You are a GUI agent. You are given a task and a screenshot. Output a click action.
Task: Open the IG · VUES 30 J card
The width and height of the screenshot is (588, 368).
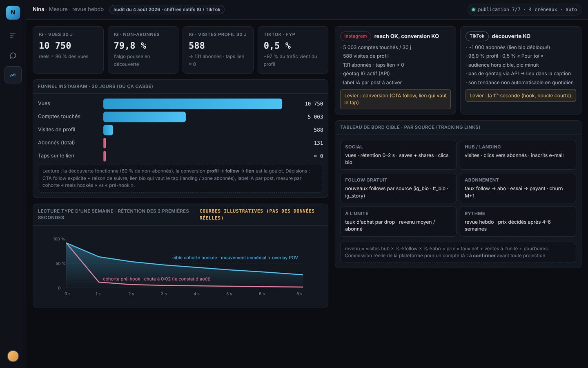tap(68, 50)
